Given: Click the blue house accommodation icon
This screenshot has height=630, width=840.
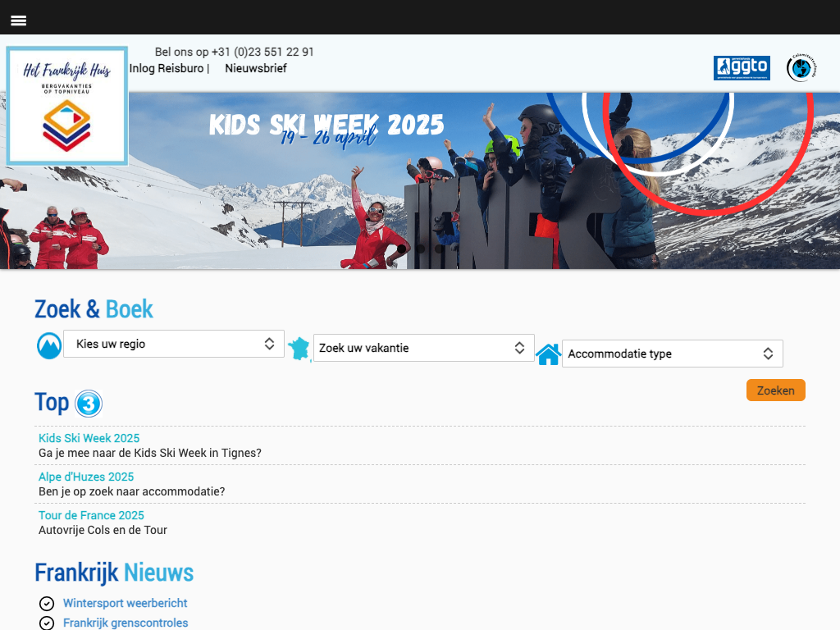Looking at the screenshot, I should pos(548,354).
